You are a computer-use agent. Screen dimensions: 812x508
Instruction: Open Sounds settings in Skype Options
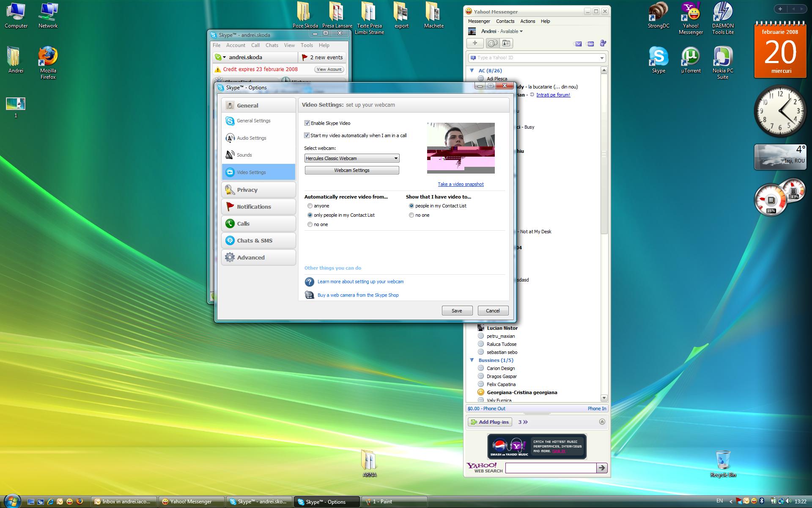point(258,155)
